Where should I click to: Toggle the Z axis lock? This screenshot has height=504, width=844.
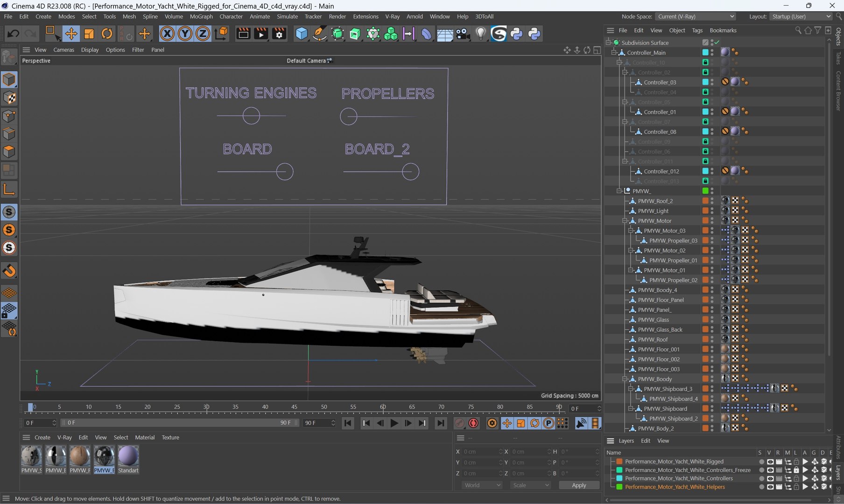[203, 34]
